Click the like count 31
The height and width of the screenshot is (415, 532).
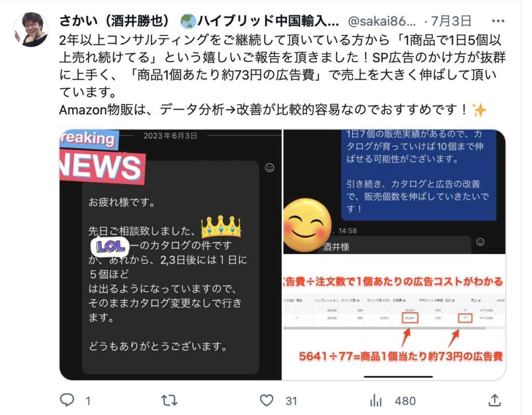(x=291, y=401)
